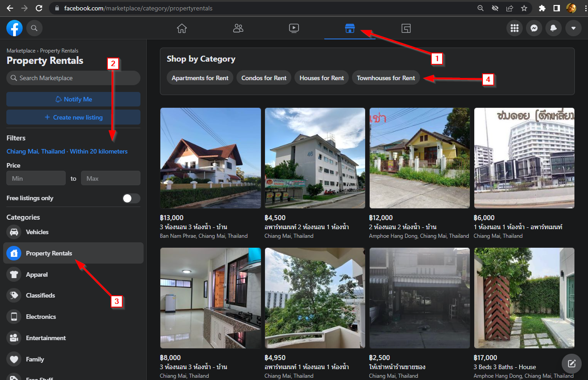Screen dimensions: 588x380
Task: Open the Chrome profile avatar
Action: point(571,8)
